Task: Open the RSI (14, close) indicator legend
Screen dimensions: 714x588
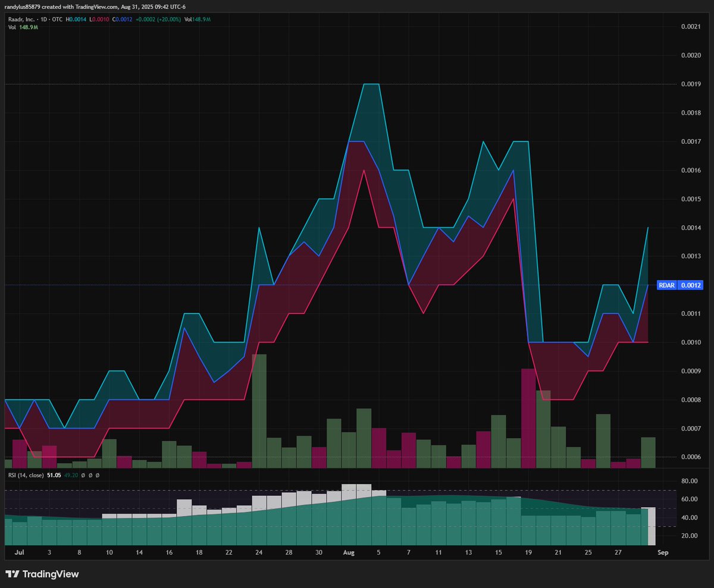Action: click(x=26, y=476)
